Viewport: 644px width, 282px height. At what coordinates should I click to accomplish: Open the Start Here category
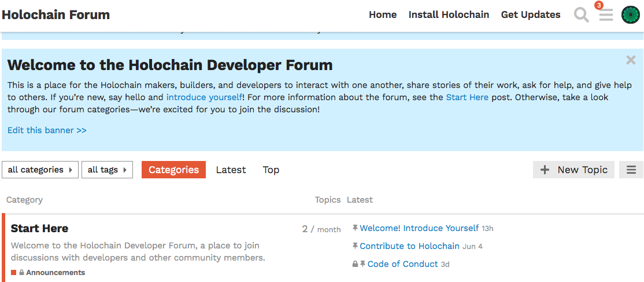(x=39, y=229)
